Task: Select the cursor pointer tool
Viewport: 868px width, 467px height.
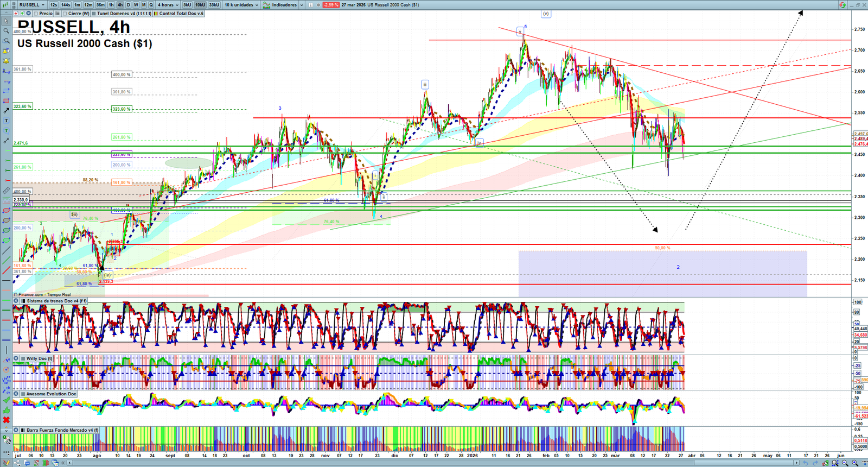Action: pos(6,21)
